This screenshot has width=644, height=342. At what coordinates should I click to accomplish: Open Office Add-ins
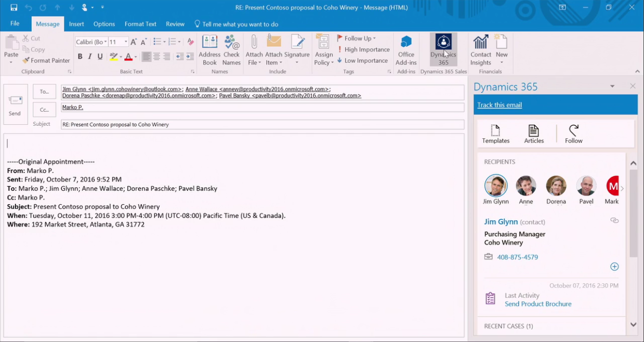coord(406,50)
